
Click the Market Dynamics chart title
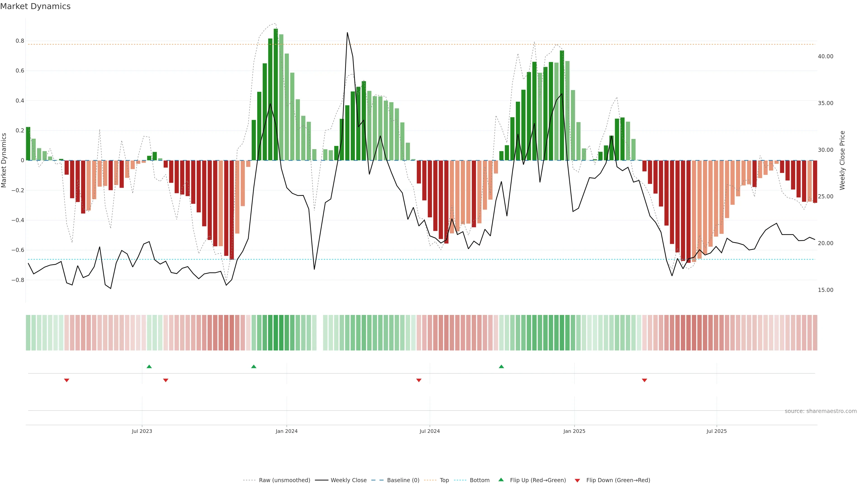[35, 6]
